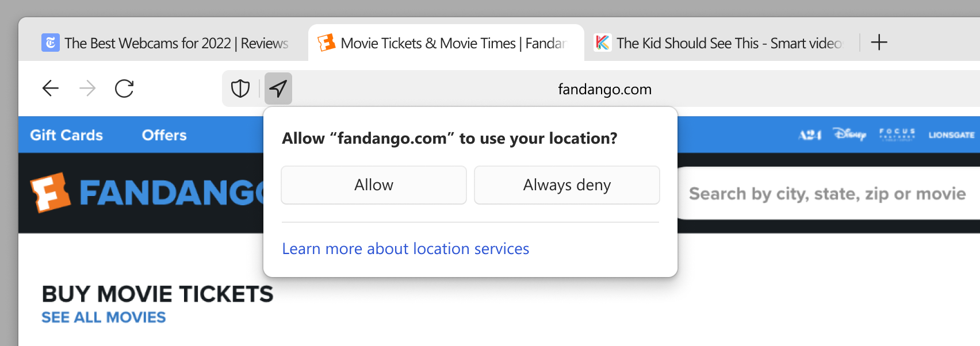Open the Offers page
The height and width of the screenshot is (346, 980).
[163, 134]
